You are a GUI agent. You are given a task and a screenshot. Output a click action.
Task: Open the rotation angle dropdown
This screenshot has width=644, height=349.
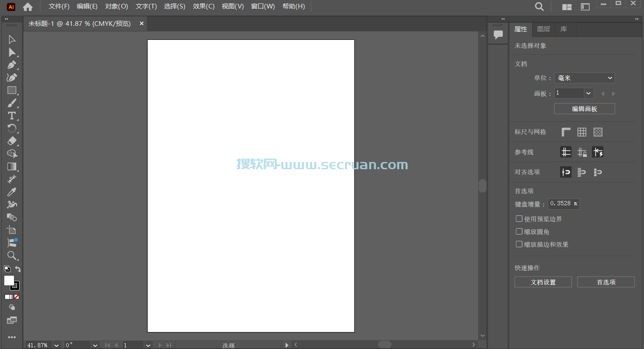95,345
